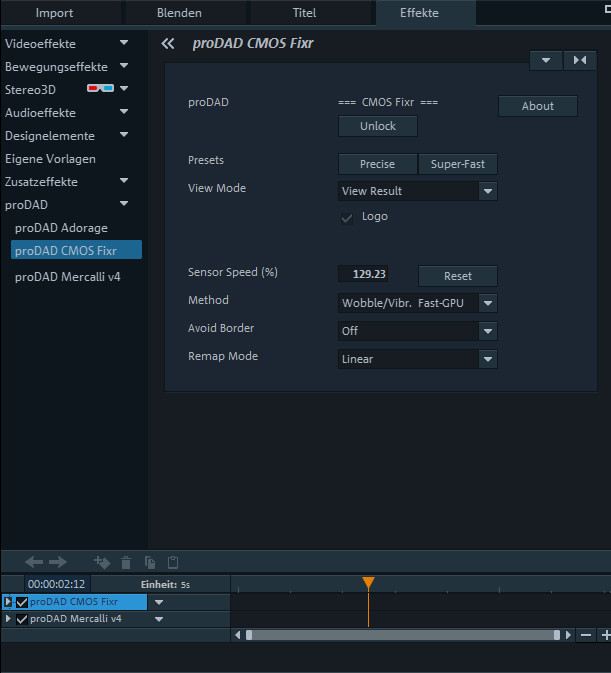Click the horizontal timeline scrollbar
This screenshot has width=611, height=673.
[402, 635]
